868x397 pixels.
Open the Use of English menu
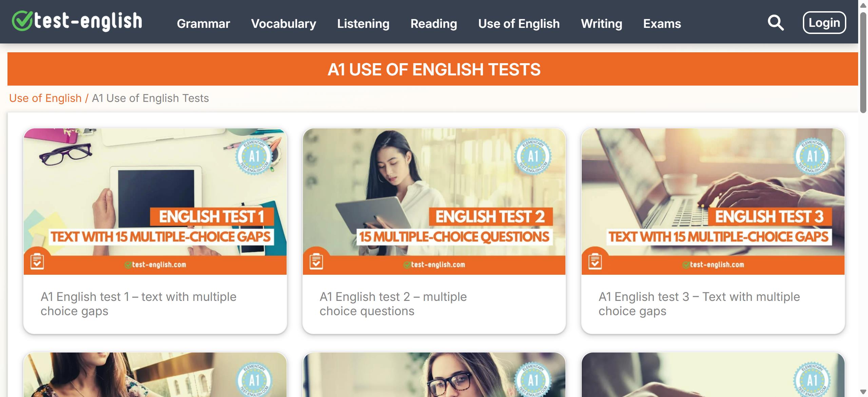(519, 23)
